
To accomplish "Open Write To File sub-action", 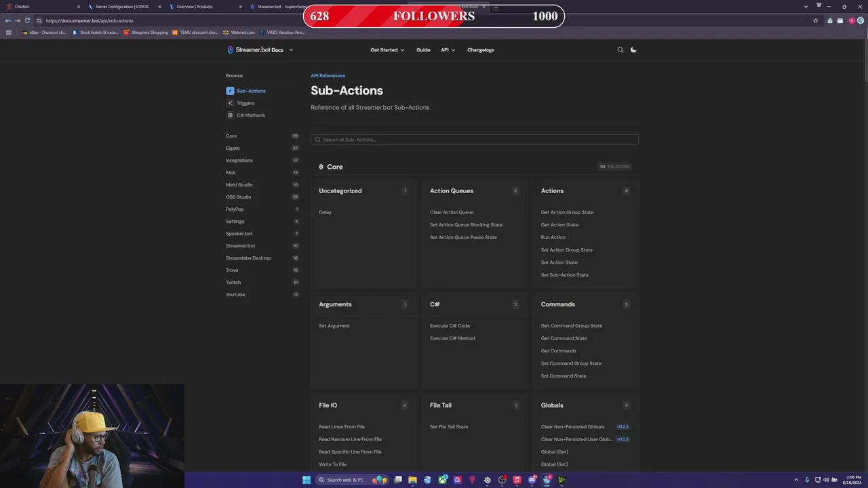I will point(332,464).
